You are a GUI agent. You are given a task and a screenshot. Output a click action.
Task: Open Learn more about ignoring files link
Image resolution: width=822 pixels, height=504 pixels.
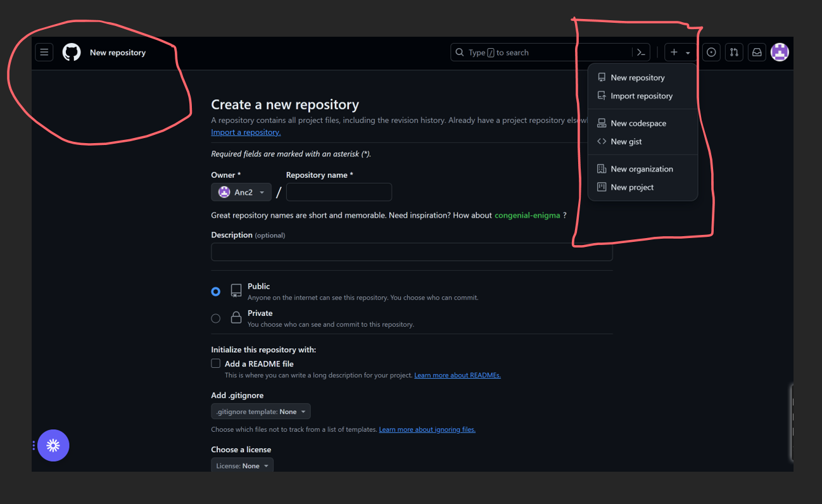(x=427, y=429)
